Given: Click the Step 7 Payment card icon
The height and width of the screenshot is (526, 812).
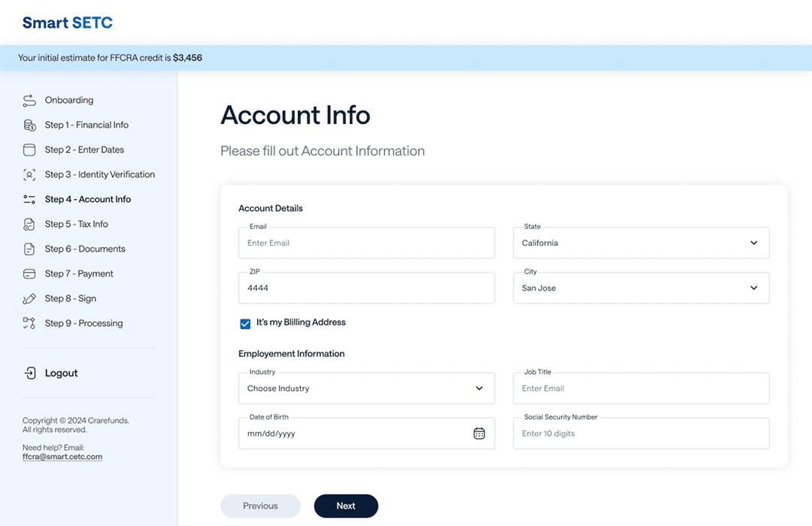Looking at the screenshot, I should tap(29, 273).
